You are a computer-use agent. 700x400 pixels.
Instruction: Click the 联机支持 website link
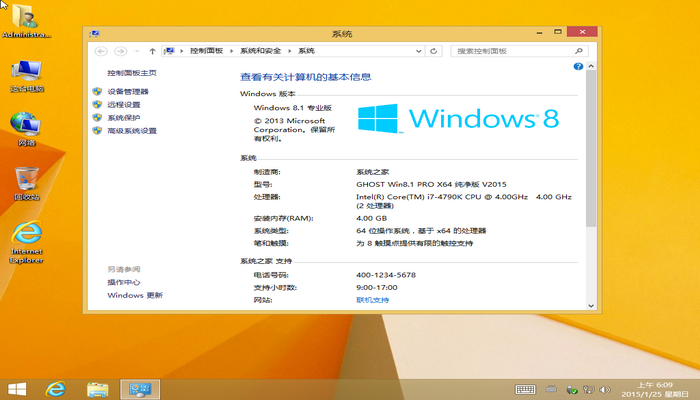coord(373,299)
